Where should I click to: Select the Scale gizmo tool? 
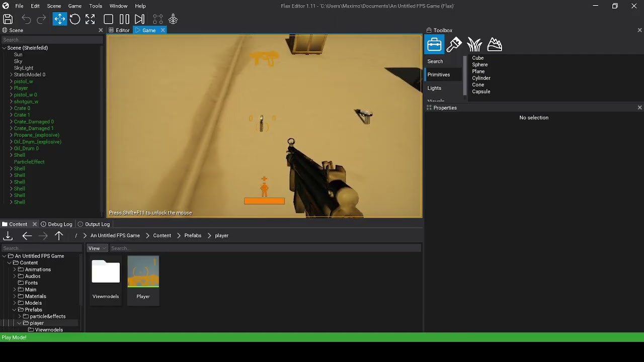click(90, 19)
